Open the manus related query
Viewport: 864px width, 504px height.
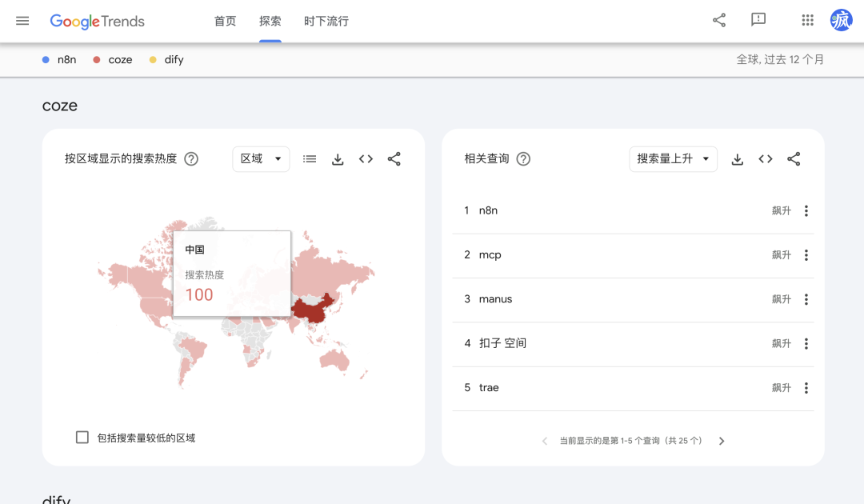point(495,299)
